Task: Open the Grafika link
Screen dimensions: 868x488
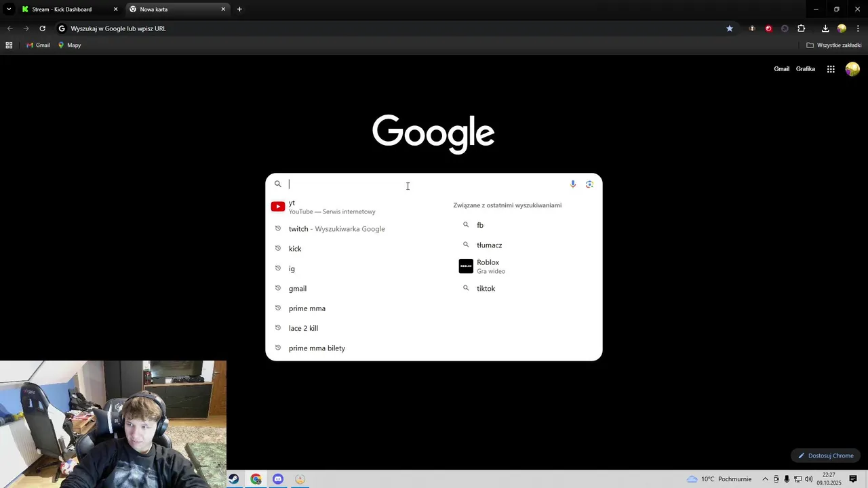Action: click(806, 68)
